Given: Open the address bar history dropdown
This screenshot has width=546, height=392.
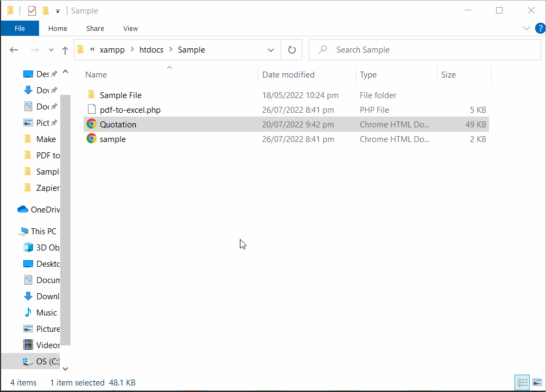Looking at the screenshot, I should 271,50.
